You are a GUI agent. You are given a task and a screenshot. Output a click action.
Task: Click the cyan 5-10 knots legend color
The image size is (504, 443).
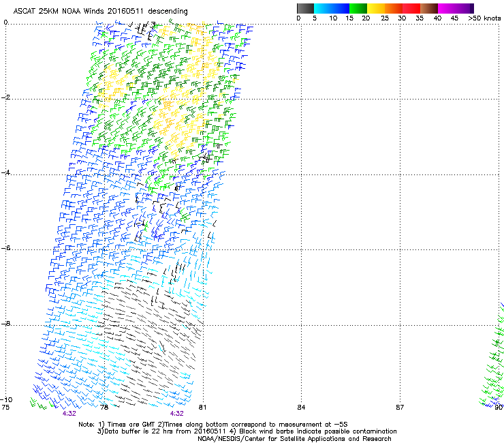[323, 8]
